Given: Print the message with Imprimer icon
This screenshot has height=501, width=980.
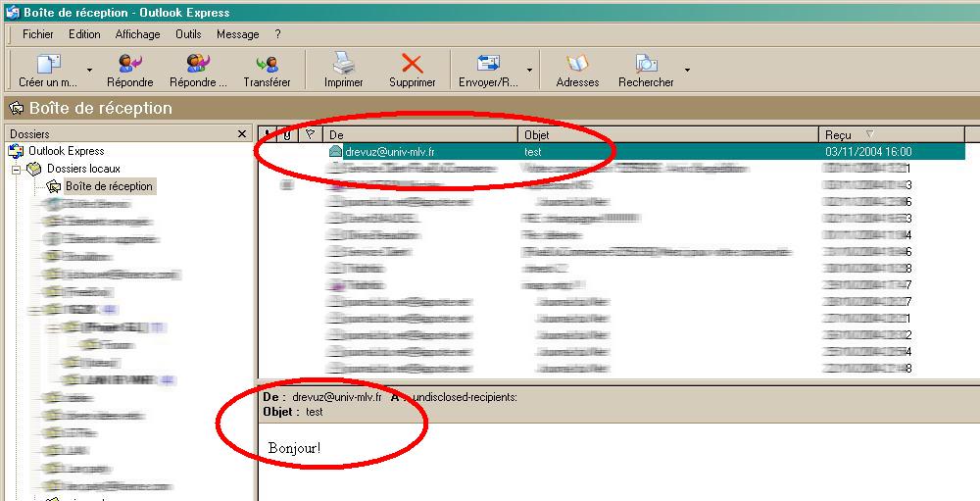Looking at the screenshot, I should pyautogui.click(x=343, y=66).
